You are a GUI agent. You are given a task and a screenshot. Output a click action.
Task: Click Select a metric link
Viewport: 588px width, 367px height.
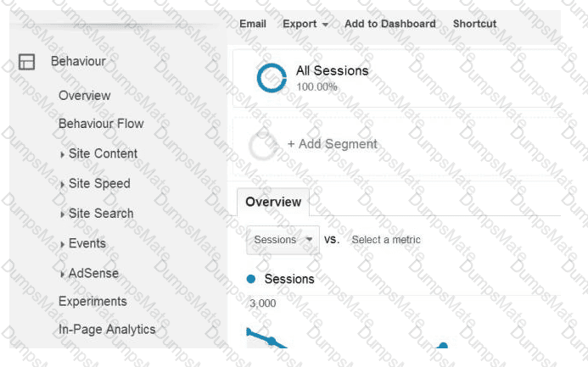click(x=386, y=240)
